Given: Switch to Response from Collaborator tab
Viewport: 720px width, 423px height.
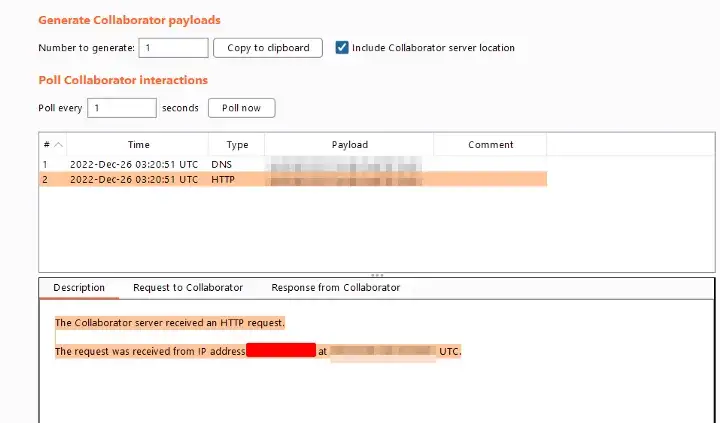Looking at the screenshot, I should (335, 287).
